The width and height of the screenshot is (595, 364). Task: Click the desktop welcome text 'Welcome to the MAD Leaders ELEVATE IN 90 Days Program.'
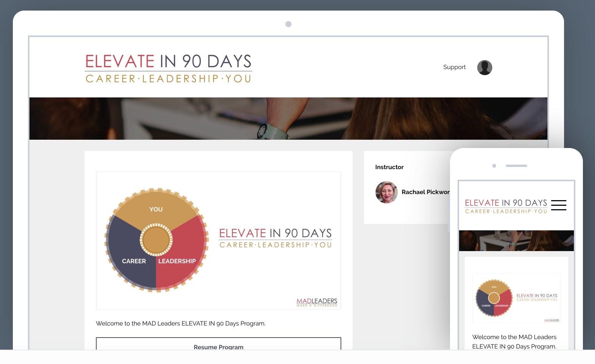coord(180,324)
